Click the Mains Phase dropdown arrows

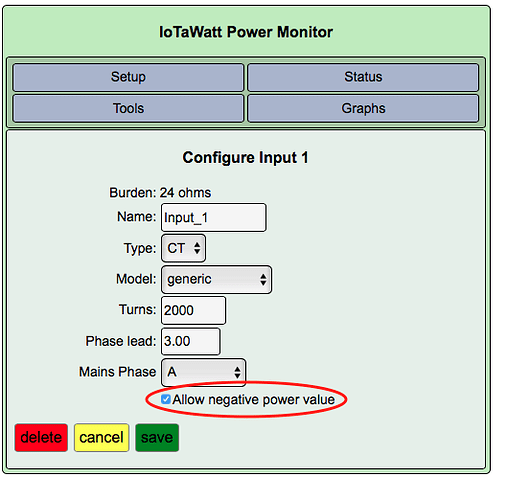(237, 373)
